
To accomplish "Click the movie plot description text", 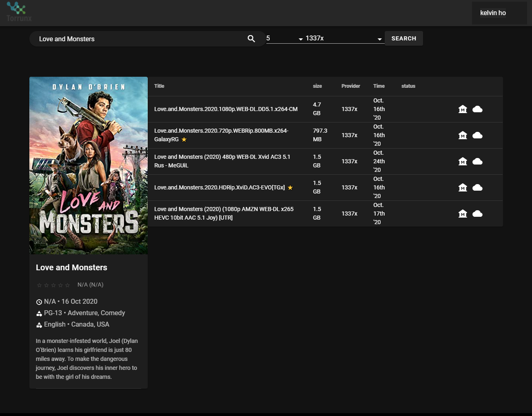I will coord(86,359).
